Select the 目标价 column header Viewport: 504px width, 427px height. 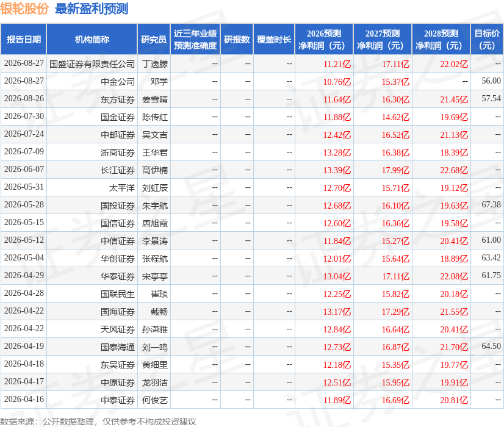click(x=487, y=39)
